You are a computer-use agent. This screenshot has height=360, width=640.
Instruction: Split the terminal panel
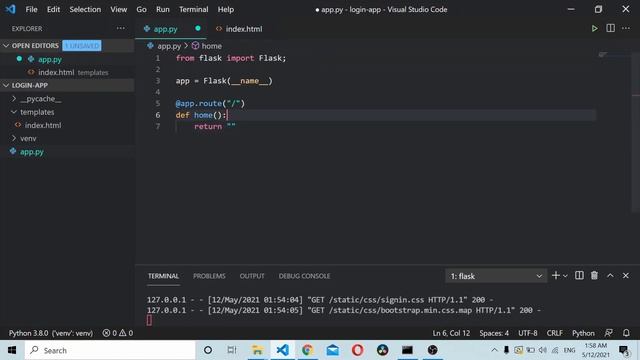coord(579,276)
